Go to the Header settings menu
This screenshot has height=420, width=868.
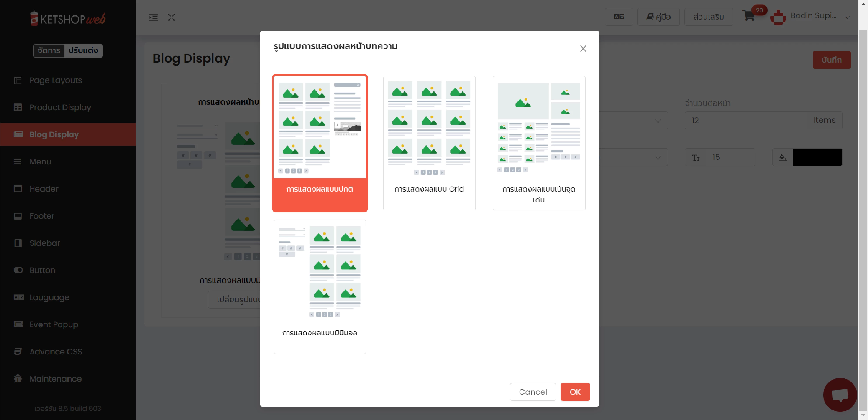[68, 189]
